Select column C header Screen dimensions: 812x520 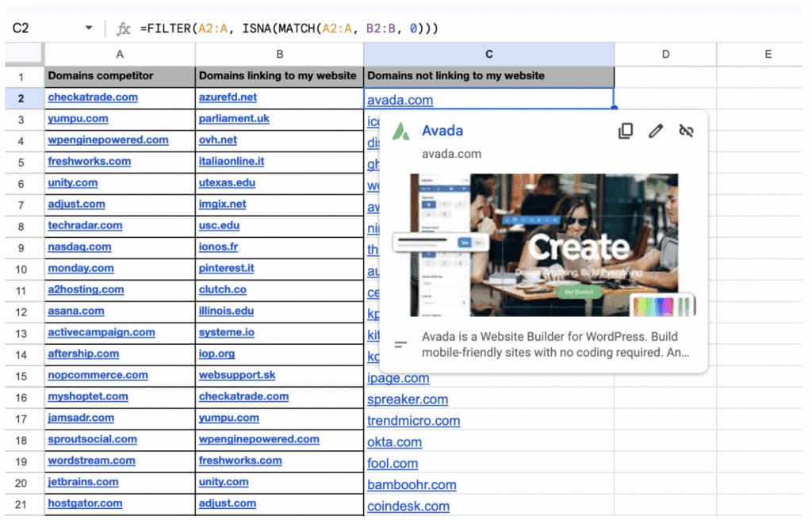pyautogui.click(x=488, y=54)
